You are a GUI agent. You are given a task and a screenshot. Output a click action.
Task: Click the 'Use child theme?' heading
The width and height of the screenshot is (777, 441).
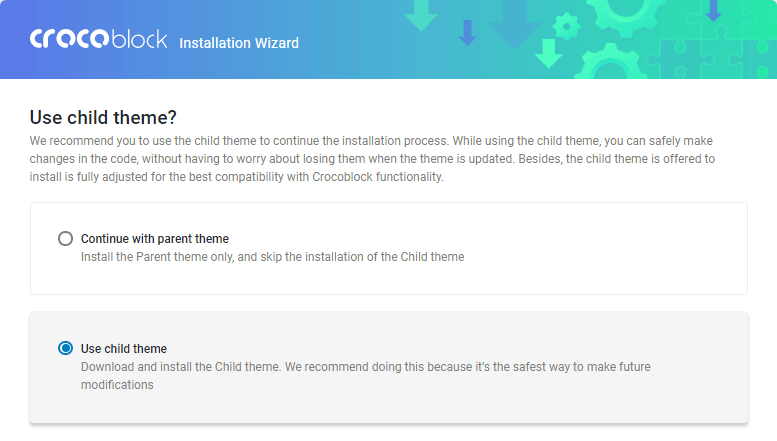(103, 117)
